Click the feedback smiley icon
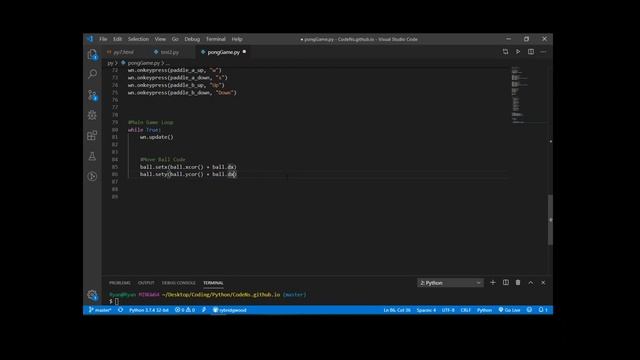This screenshot has height=360, width=640. click(529, 310)
